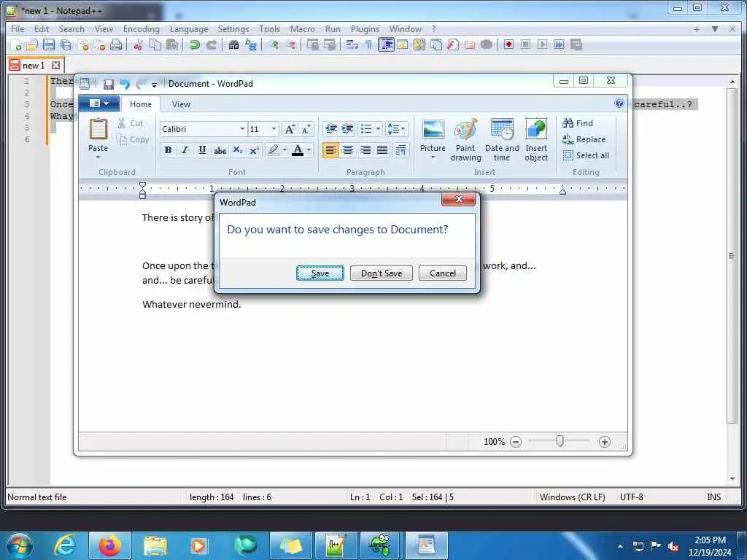Image resolution: width=747 pixels, height=560 pixels.
Task: Toggle Superscript in WordPad ribbon
Action: pyautogui.click(x=255, y=150)
